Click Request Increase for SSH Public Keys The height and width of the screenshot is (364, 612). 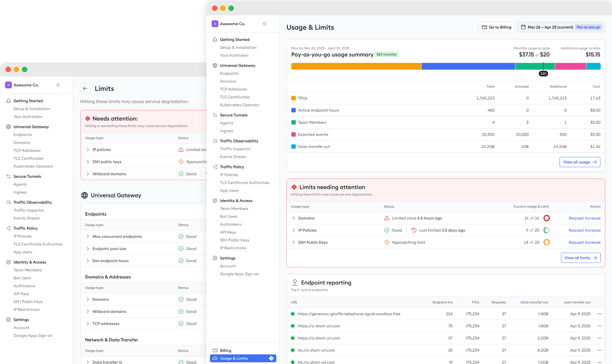pos(585,242)
